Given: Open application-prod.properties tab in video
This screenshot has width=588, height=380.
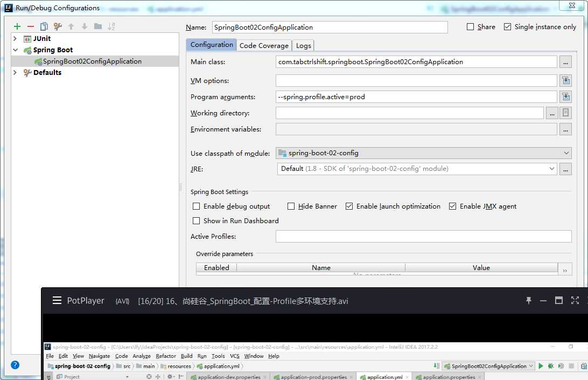Looking at the screenshot, I should (x=313, y=377).
